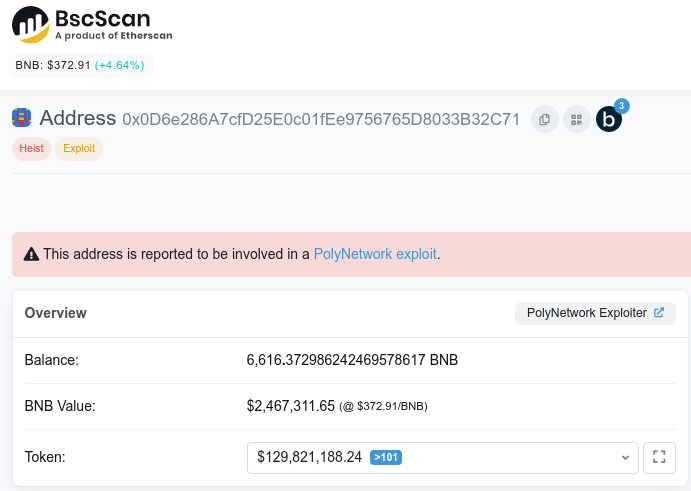Click the >101 token count badge

[386, 457]
